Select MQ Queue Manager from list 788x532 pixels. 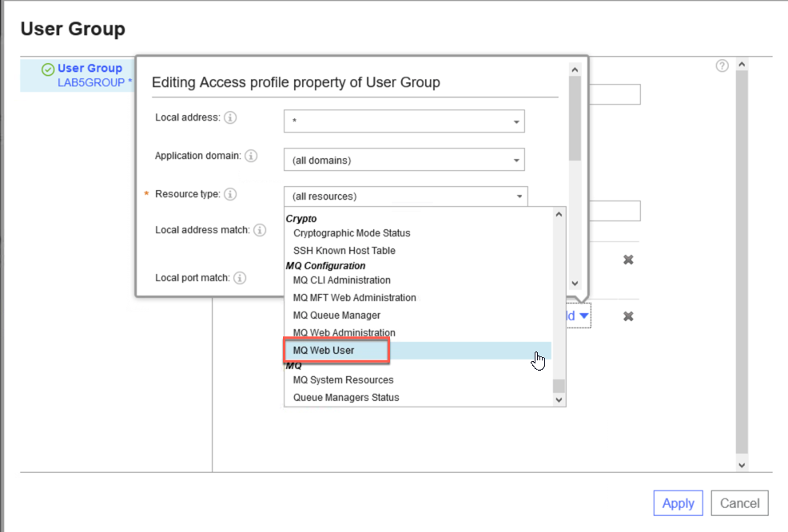coord(336,316)
